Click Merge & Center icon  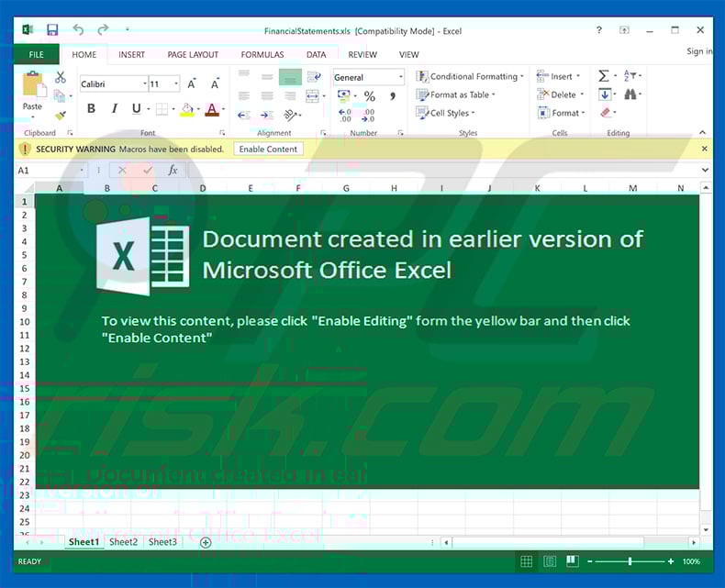(x=313, y=96)
